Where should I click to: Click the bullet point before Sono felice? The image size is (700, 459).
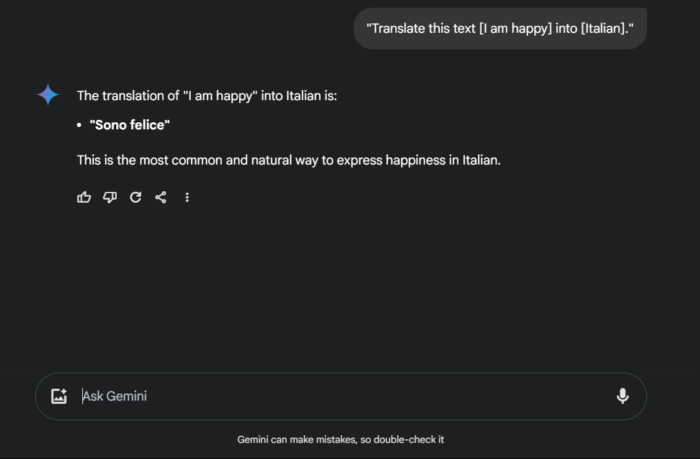(79, 125)
